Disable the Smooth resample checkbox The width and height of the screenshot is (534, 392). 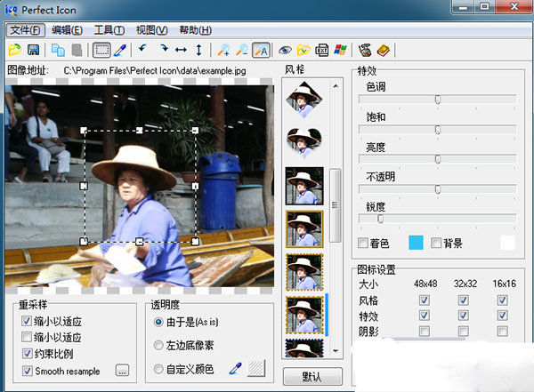pyautogui.click(x=28, y=370)
